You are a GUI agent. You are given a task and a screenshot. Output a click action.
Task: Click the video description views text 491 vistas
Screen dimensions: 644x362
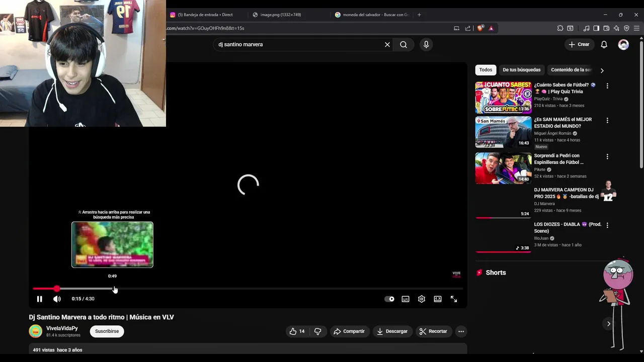[43, 350]
